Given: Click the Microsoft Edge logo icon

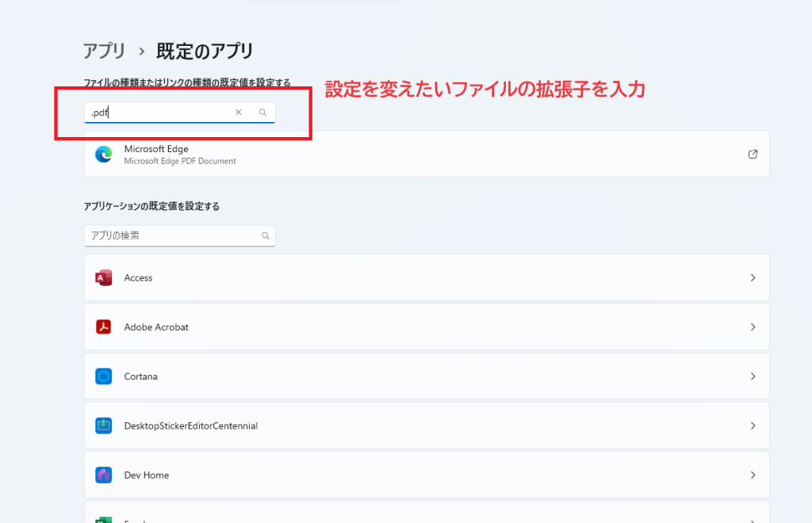Looking at the screenshot, I should [x=104, y=155].
